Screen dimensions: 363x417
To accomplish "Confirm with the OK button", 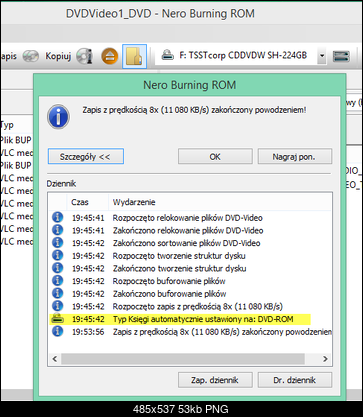I will click(x=215, y=156).
